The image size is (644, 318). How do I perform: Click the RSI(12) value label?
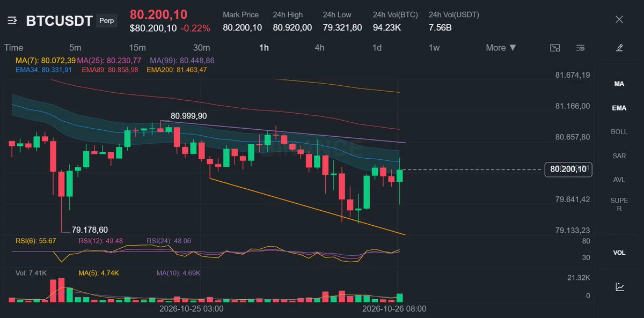(x=101, y=241)
